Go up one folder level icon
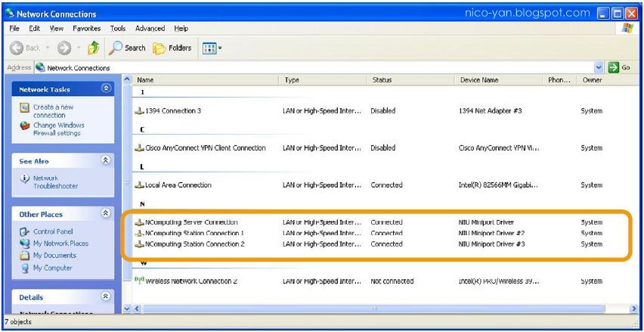Viewport: 644px width, 332px height. coord(94,48)
